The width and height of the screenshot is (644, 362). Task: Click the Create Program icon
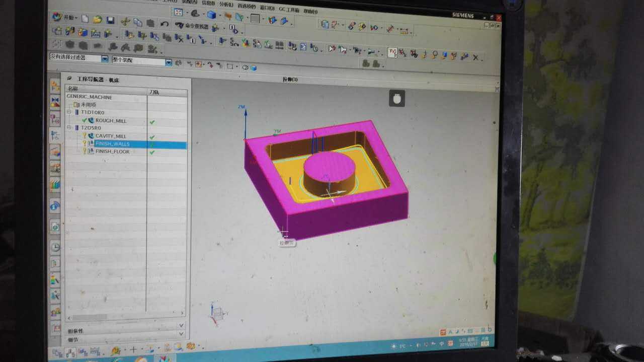coord(57,31)
